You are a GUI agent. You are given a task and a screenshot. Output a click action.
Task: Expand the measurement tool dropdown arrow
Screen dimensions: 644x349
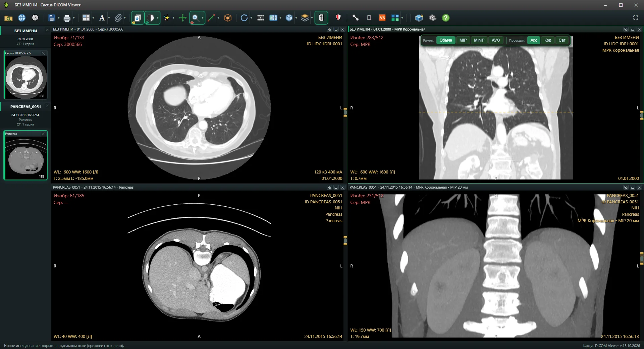(218, 18)
